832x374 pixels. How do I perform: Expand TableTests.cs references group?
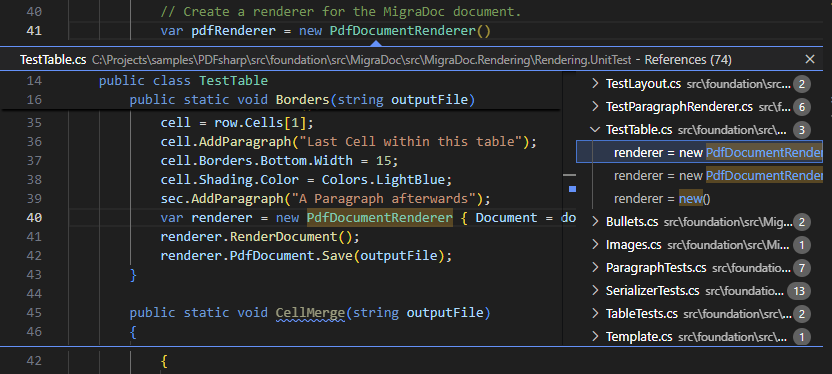click(x=595, y=314)
